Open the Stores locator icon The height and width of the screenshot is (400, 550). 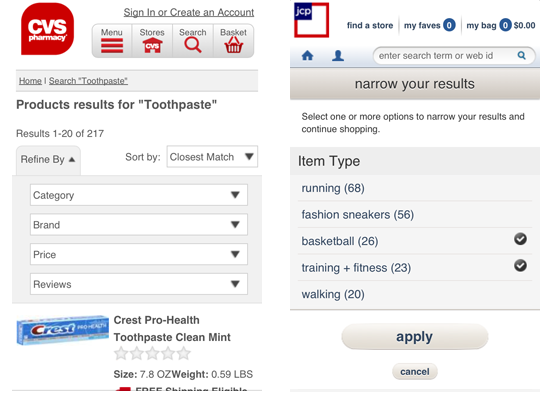pos(152,46)
